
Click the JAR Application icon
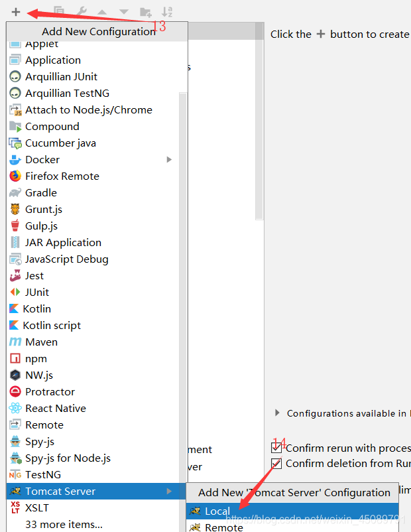point(15,242)
